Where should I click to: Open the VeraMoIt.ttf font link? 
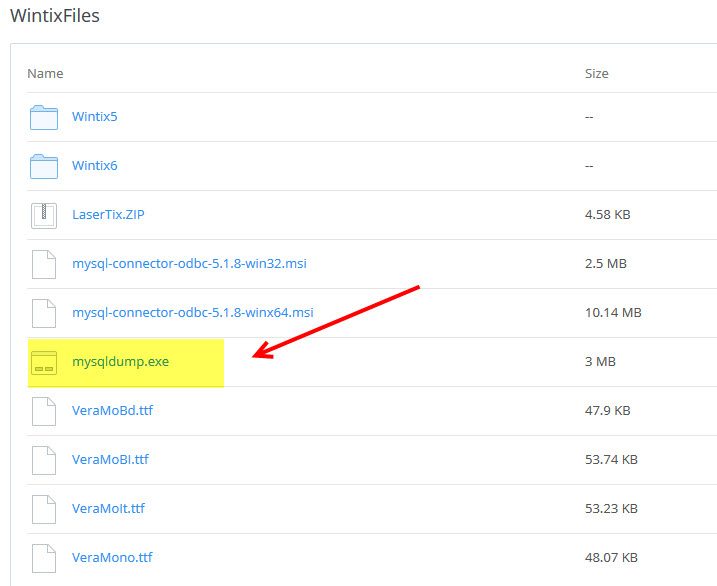[108, 508]
